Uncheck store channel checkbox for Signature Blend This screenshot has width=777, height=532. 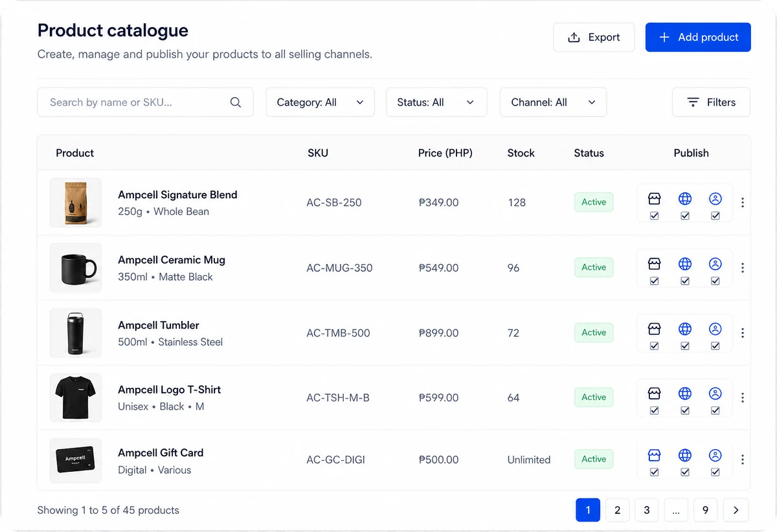pos(654,216)
